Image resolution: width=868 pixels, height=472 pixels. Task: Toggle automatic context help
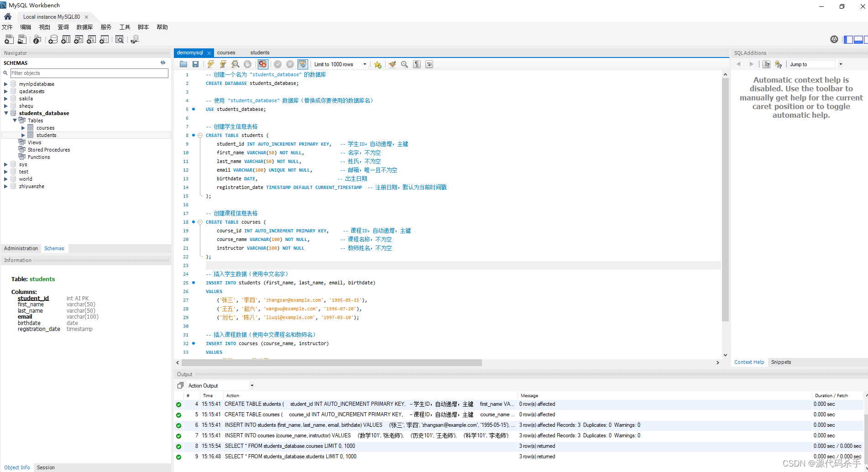click(x=779, y=64)
